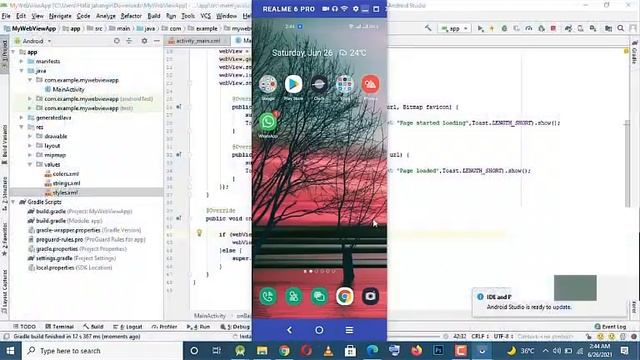This screenshot has width=640, height=360.
Task: Click the CRLF line separator status entry
Action: [480, 337]
